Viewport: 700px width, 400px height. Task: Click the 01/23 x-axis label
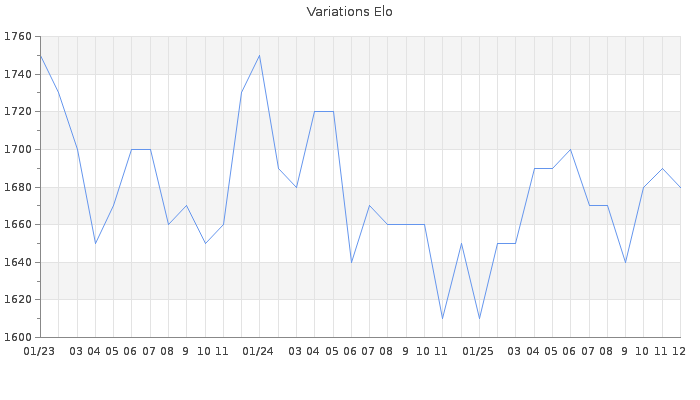[x=39, y=352]
